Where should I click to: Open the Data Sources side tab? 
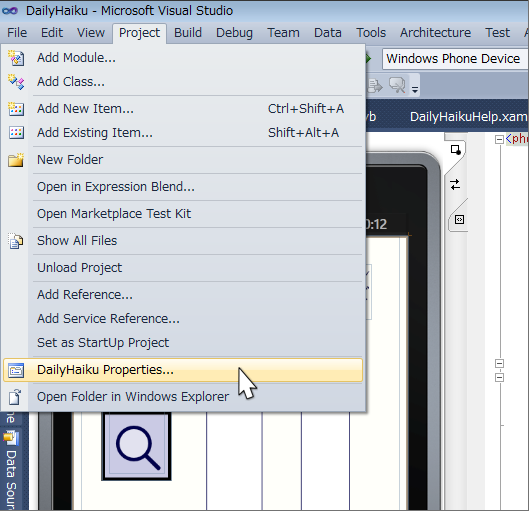11,470
